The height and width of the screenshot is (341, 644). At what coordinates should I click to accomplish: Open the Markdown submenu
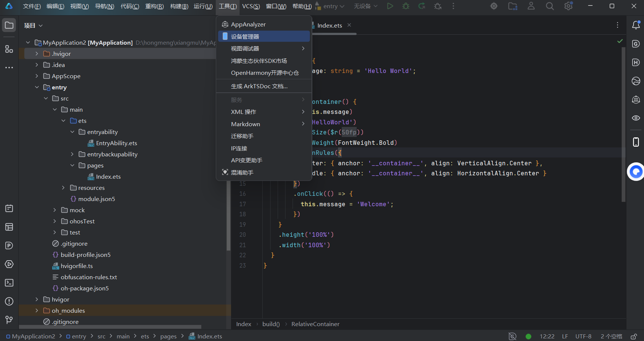[x=264, y=124]
